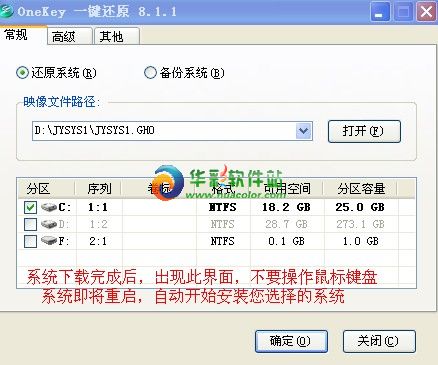Click the 分区 column header
Viewport: 438px width, 365px height.
click(46, 189)
